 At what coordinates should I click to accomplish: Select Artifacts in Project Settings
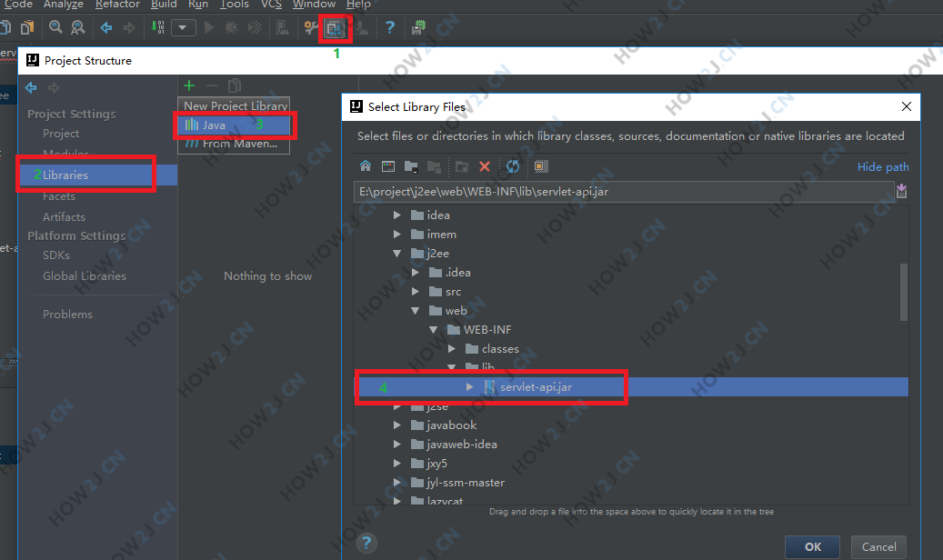point(64,216)
